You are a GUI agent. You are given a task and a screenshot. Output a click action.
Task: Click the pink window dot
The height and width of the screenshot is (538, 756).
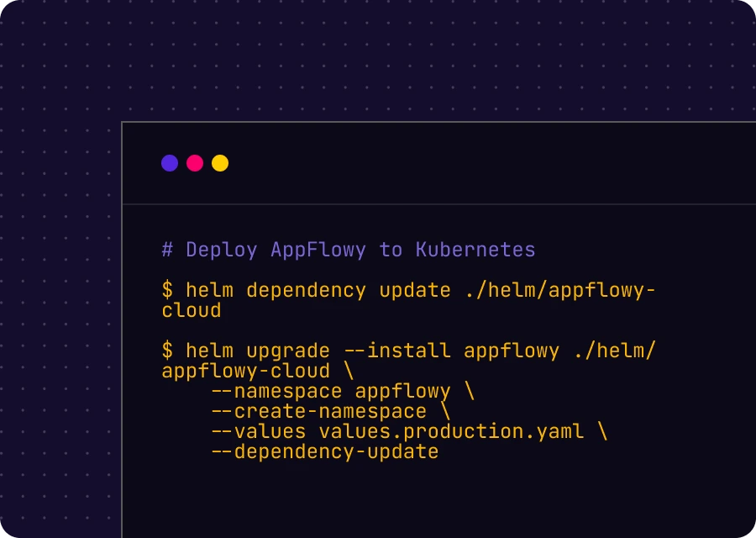click(195, 163)
